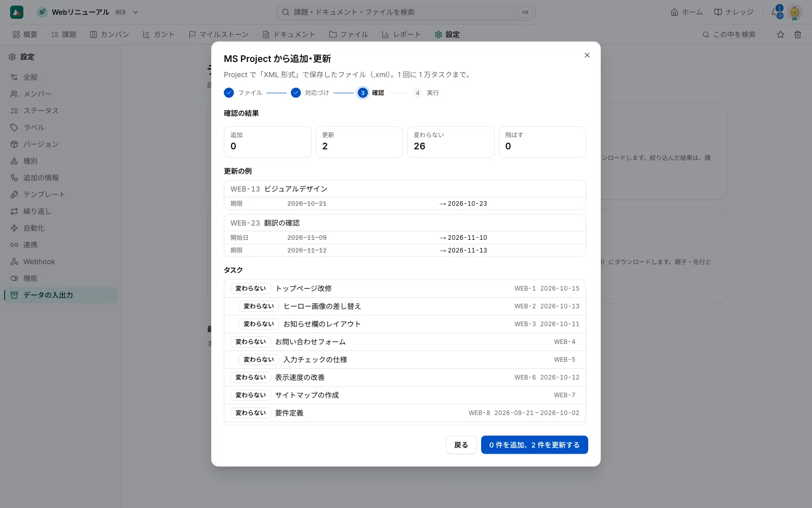Open ステータス settings

point(61,111)
